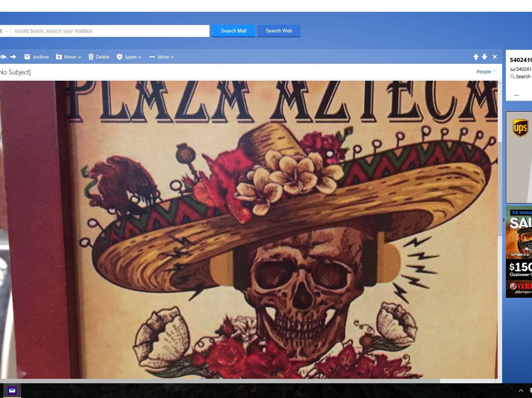Open the Spam options dropdown

(x=129, y=57)
